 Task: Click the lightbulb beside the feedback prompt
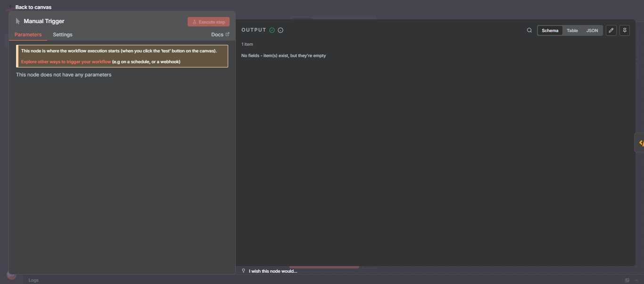pyautogui.click(x=244, y=270)
